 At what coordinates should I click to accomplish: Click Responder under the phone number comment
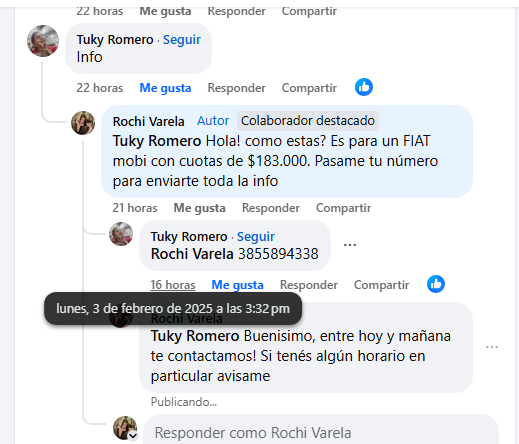click(309, 285)
